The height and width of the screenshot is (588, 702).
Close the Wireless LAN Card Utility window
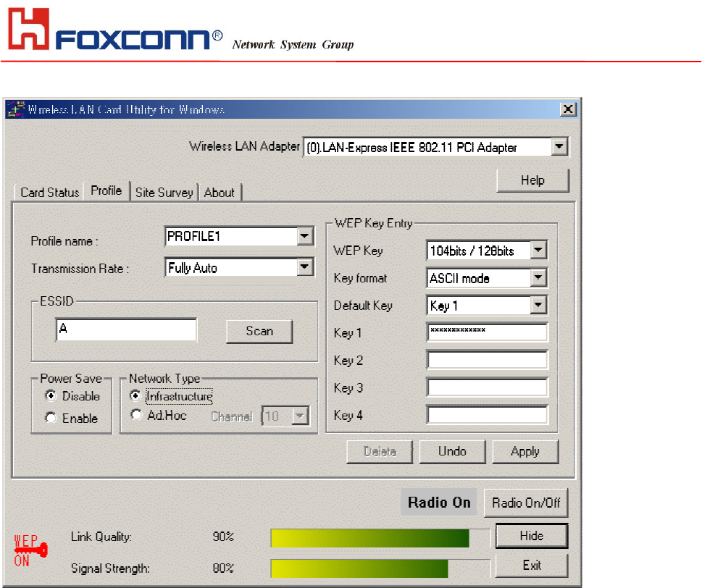568,109
